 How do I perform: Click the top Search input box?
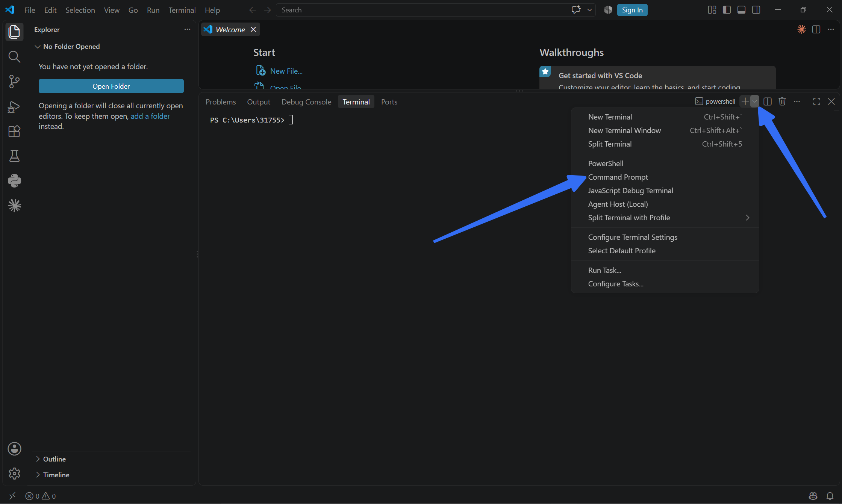421,10
